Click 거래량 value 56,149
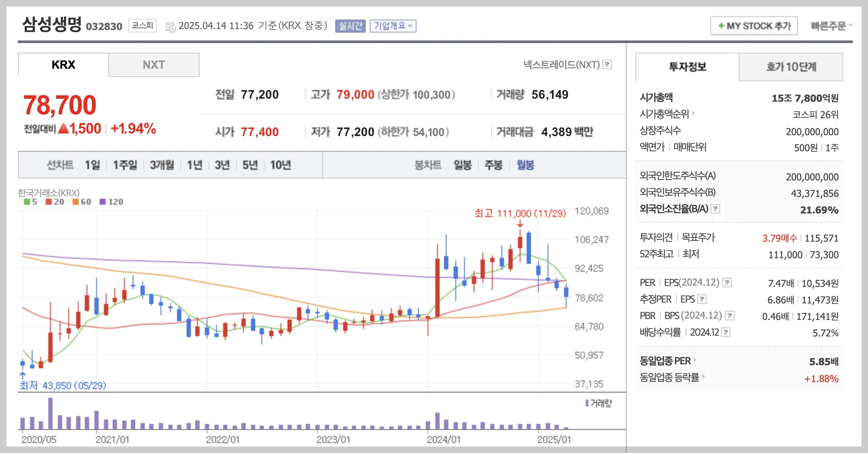This screenshot has height=453, width=868. (x=550, y=95)
